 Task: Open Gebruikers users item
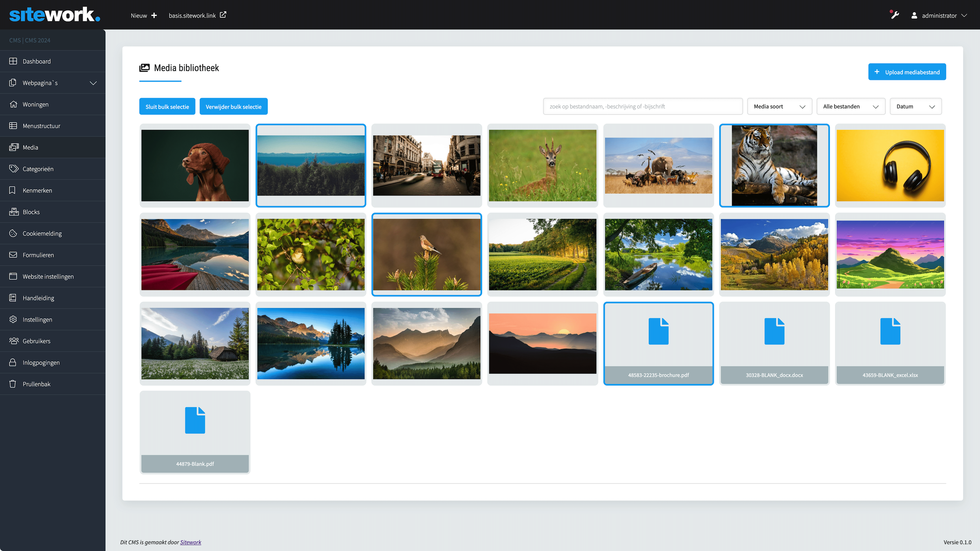point(36,341)
